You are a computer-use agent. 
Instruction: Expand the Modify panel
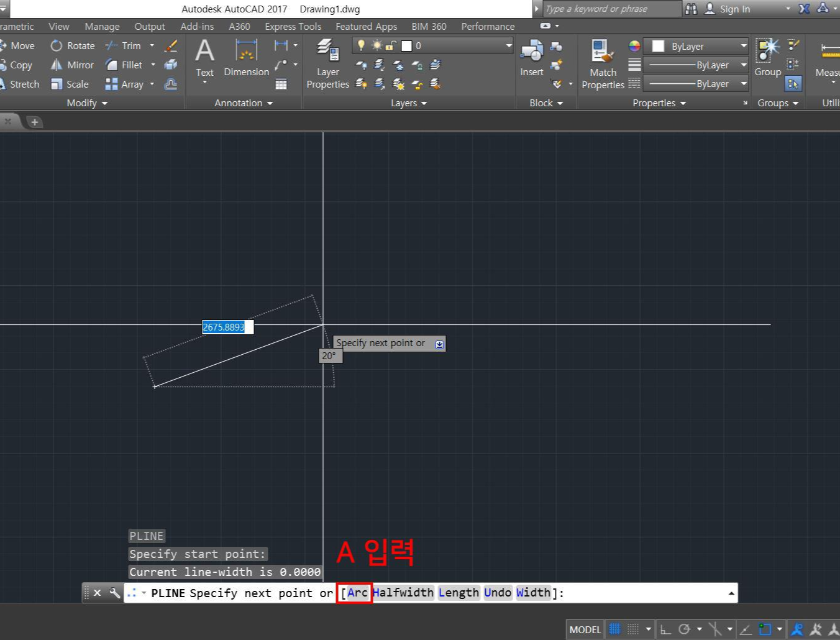[87, 103]
